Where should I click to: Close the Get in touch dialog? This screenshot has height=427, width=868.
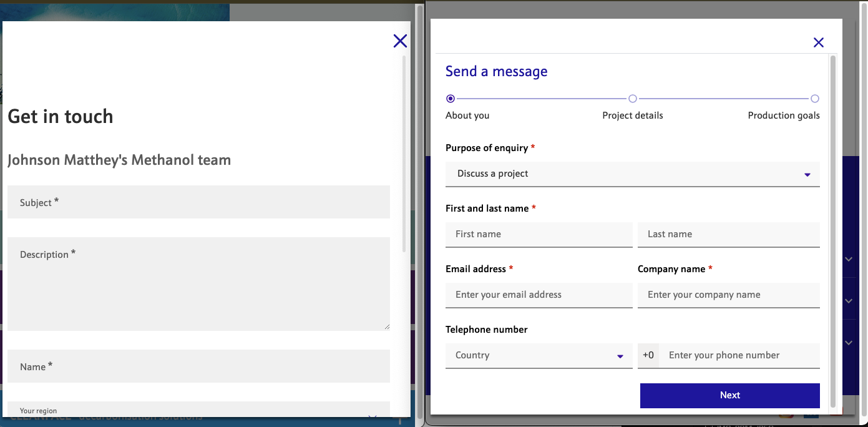coord(400,41)
